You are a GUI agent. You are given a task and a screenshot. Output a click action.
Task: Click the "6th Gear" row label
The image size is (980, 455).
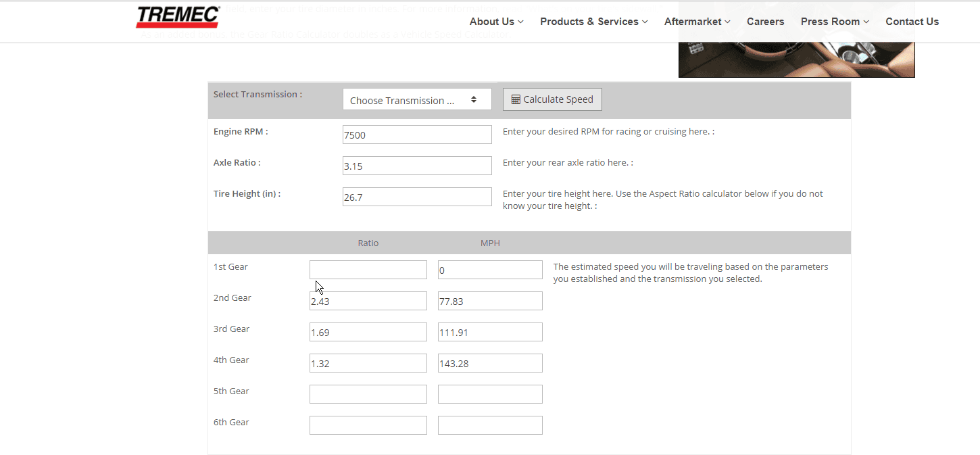point(231,423)
